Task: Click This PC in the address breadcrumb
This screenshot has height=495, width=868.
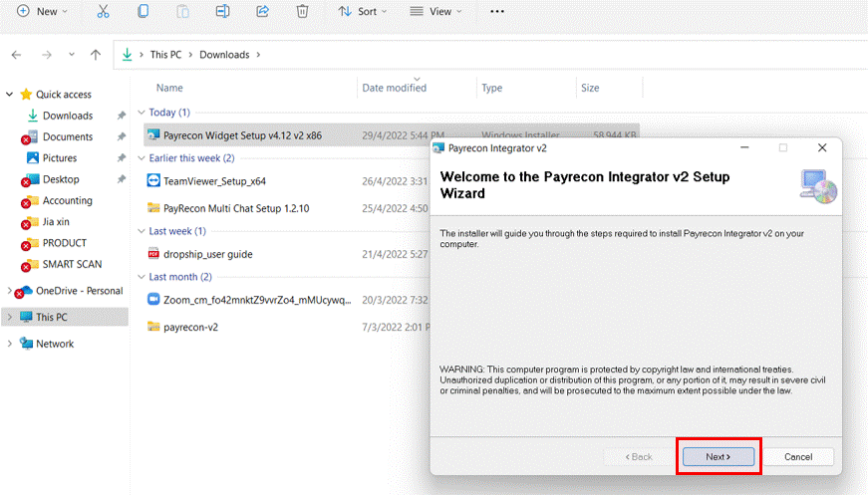Action: [x=165, y=55]
